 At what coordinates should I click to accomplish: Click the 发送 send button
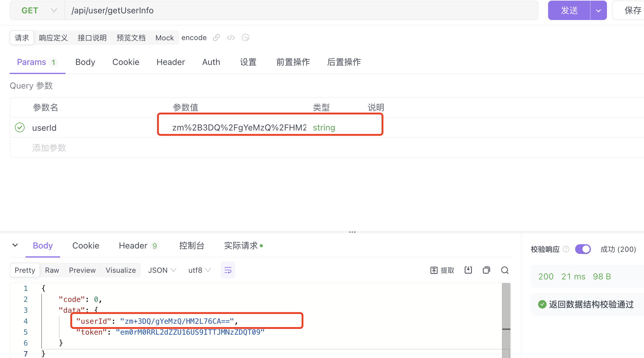569,11
